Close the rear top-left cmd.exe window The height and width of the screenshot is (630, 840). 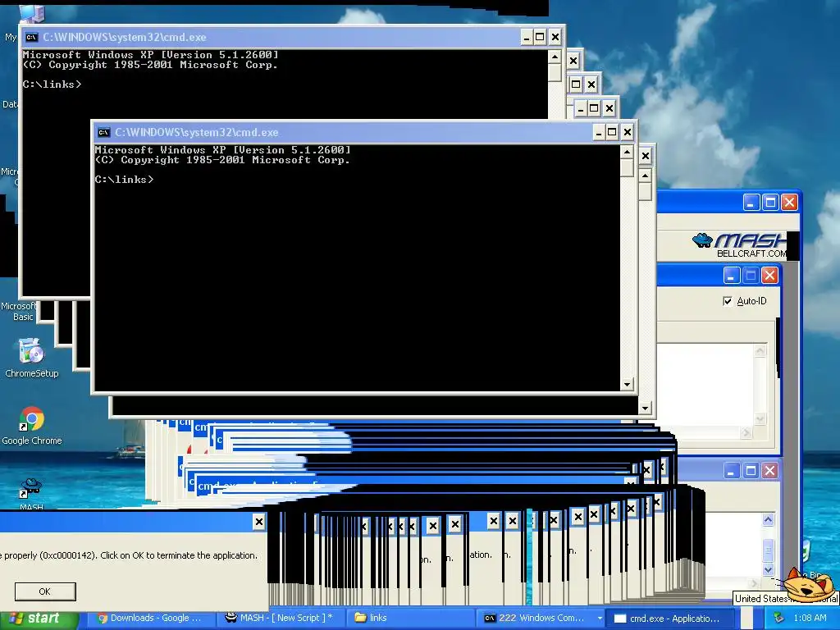[555, 37]
